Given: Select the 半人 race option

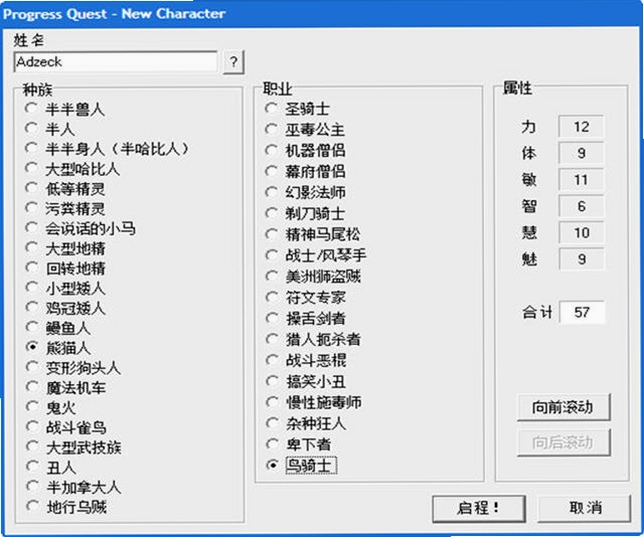Looking at the screenshot, I should pyautogui.click(x=50, y=129).
